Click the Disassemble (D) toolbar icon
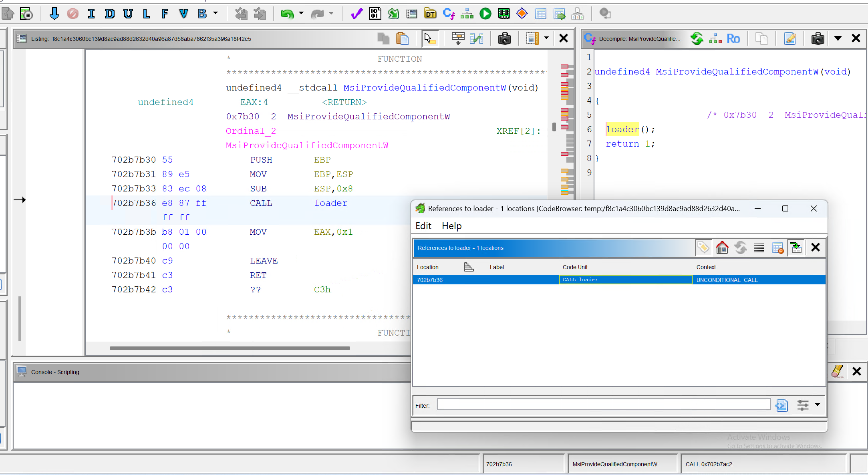The image size is (868, 475). click(x=109, y=14)
